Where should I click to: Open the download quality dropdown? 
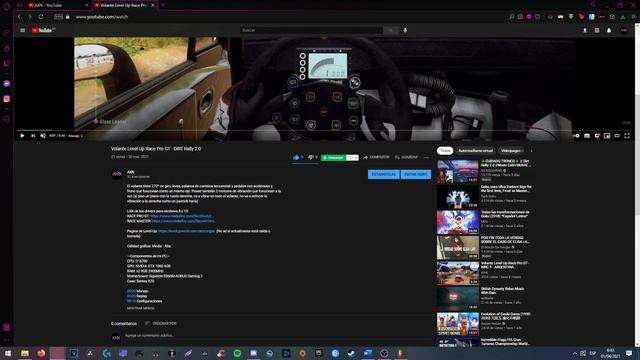[x=352, y=158]
